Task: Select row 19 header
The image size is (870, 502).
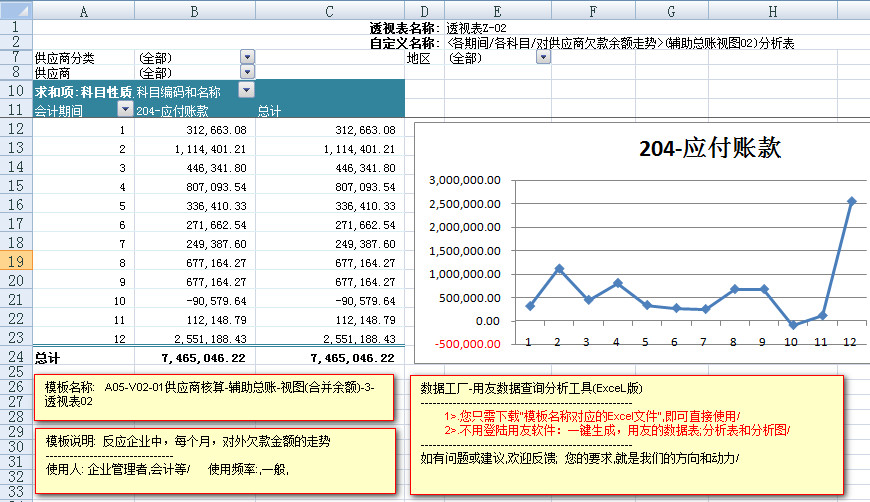Action: click(x=16, y=261)
